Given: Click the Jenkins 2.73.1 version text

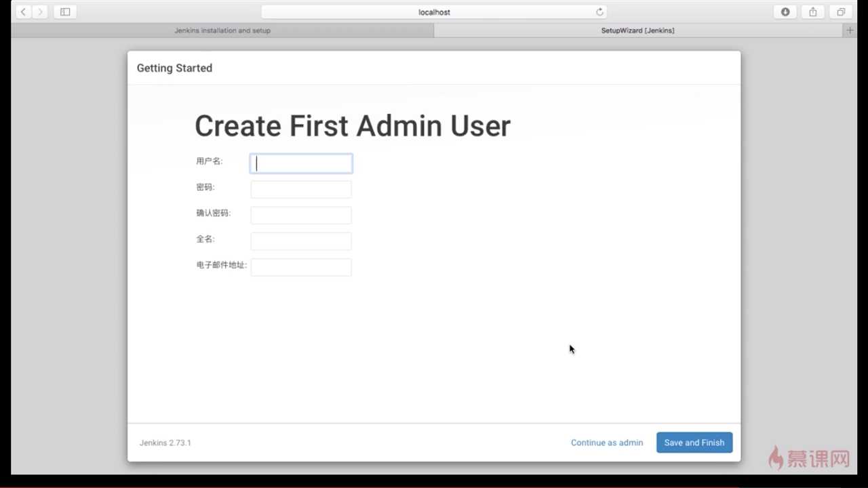Looking at the screenshot, I should [x=165, y=443].
